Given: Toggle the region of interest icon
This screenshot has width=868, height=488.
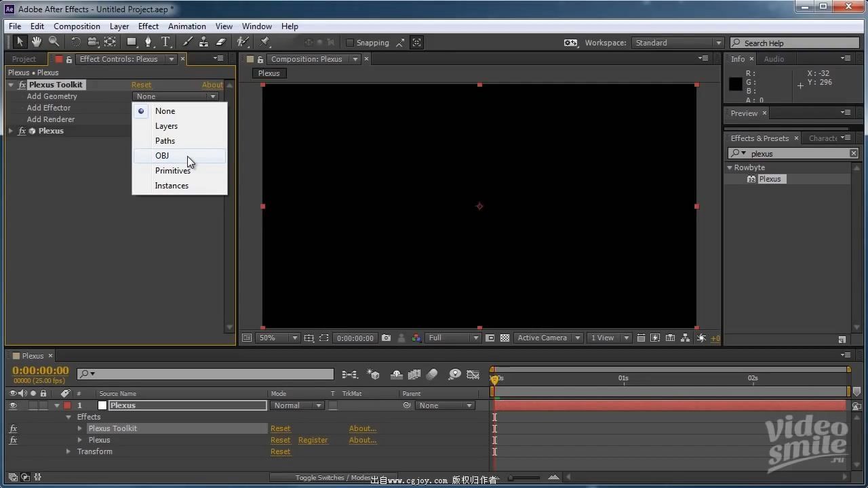Looking at the screenshot, I should pyautogui.click(x=490, y=338).
